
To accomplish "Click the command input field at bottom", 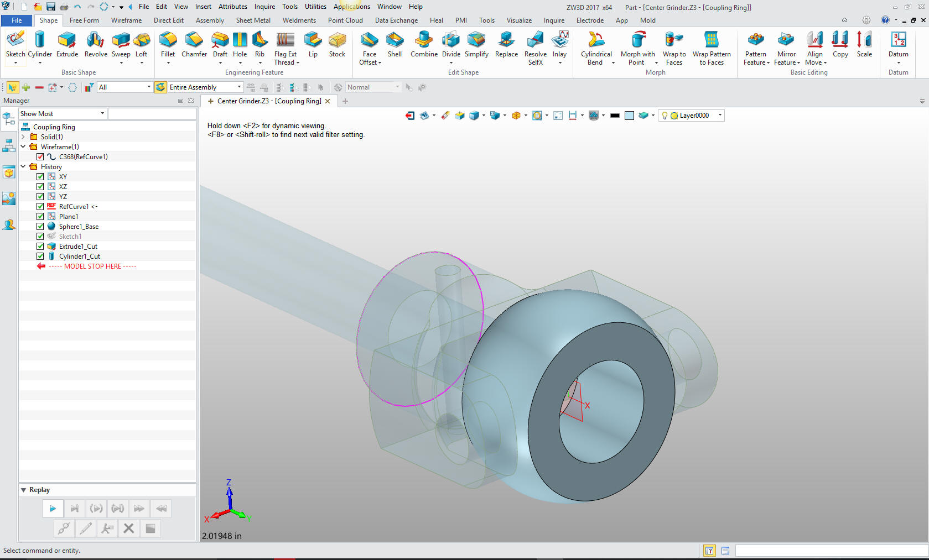I will coord(832,551).
